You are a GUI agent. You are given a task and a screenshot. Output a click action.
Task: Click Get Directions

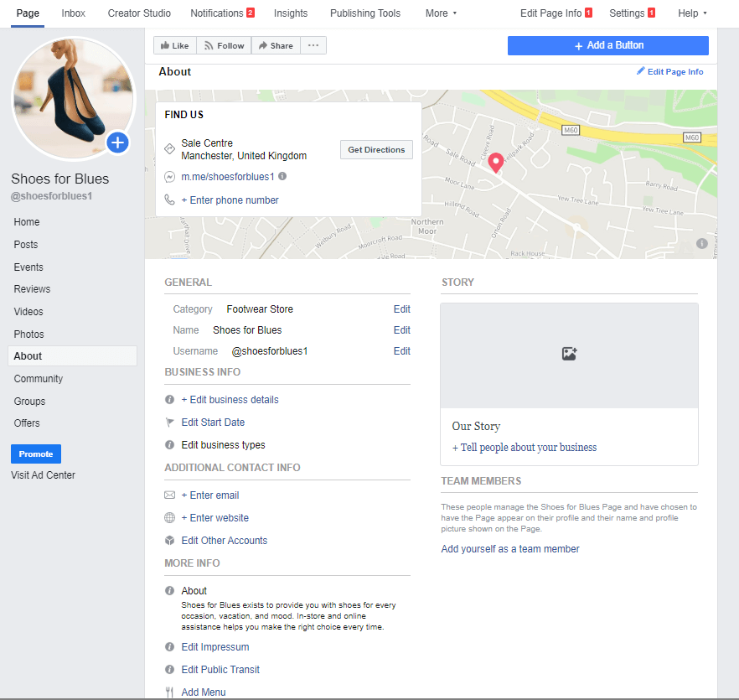click(376, 149)
